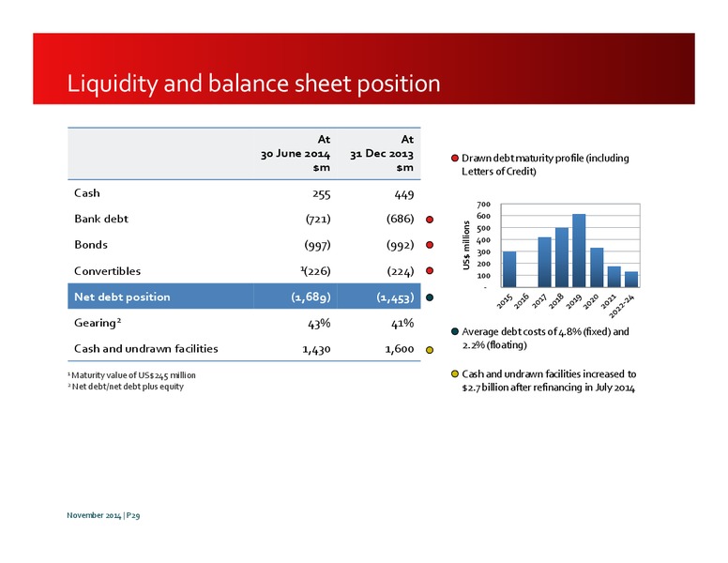Image resolution: width=728 pixels, height=563 pixels.
Task: Select the slide title Liquidity and balance sheet position
Action: tap(253, 84)
